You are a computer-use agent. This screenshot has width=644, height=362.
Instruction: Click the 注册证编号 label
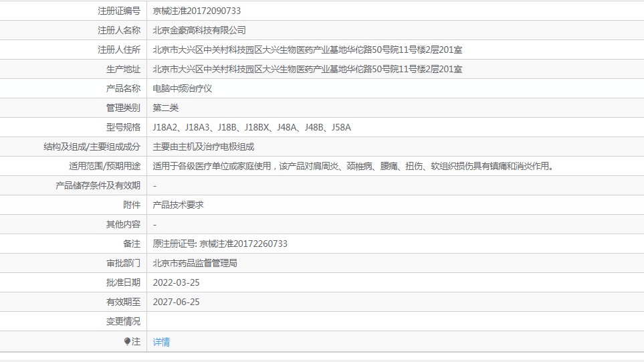coord(119,11)
